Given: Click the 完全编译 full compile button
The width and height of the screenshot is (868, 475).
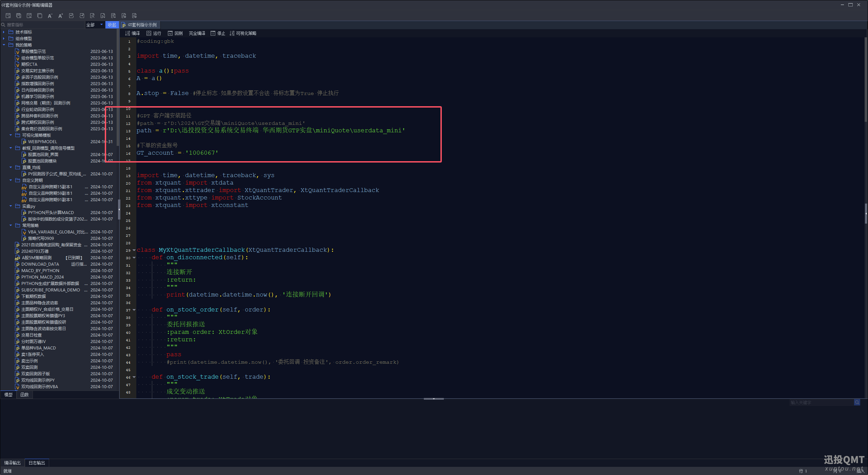Looking at the screenshot, I should [197, 33].
